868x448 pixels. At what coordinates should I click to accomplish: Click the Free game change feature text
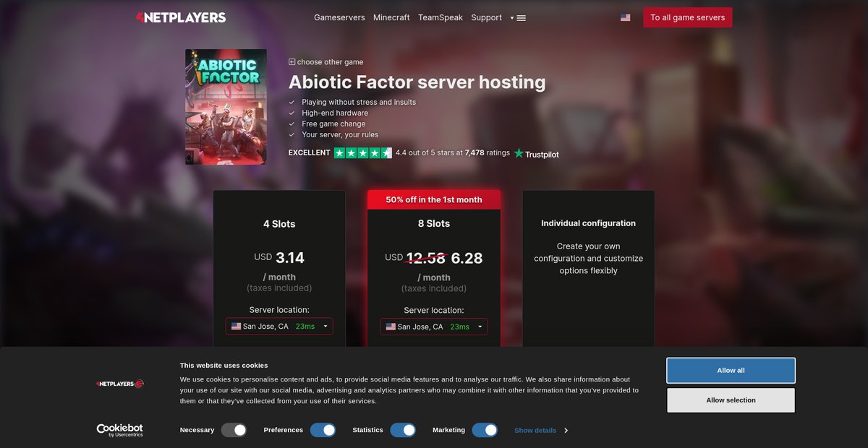333,124
